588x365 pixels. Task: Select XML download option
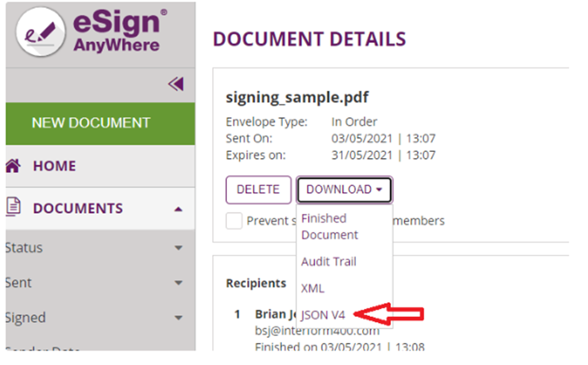(x=313, y=288)
